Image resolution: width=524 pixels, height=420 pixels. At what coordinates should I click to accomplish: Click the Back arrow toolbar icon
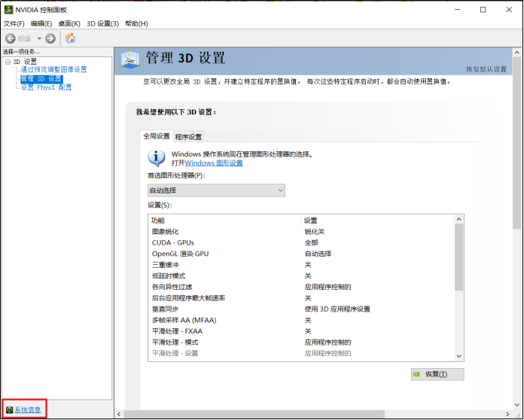click(x=11, y=38)
